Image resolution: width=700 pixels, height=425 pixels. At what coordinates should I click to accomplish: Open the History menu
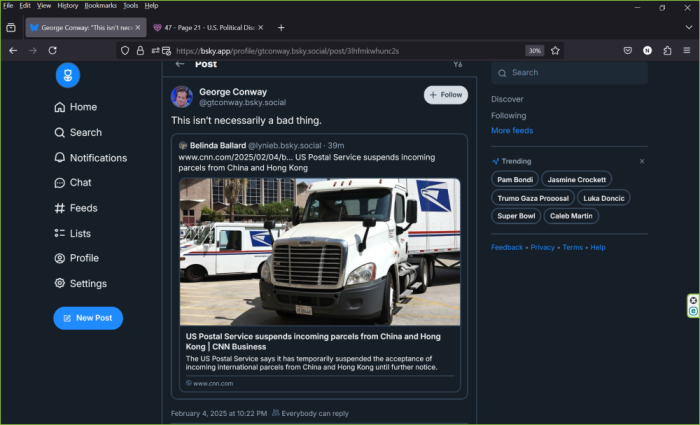pos(67,6)
